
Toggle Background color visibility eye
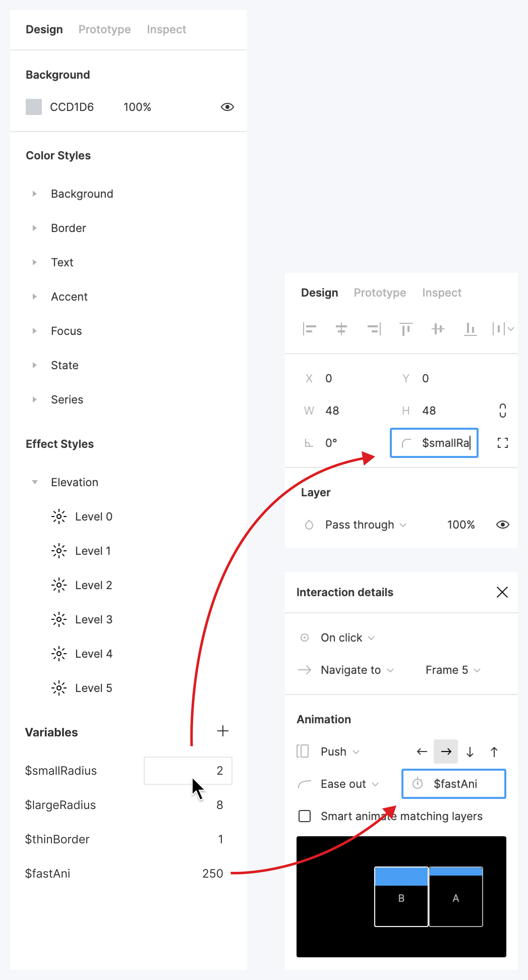[x=227, y=107]
